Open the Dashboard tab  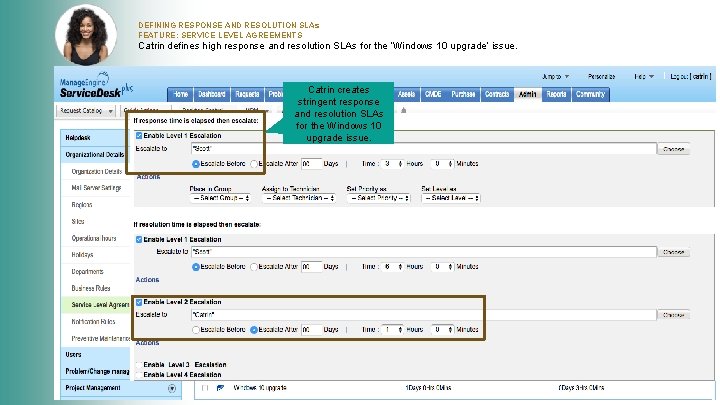[212, 94]
